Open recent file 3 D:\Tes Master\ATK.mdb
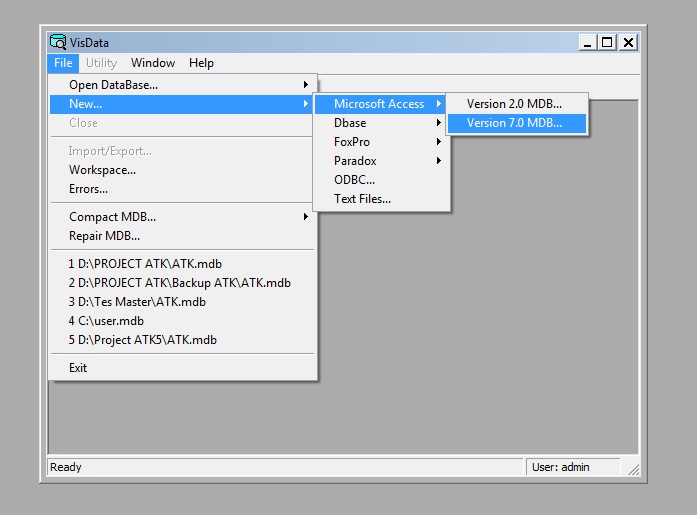 [183, 302]
